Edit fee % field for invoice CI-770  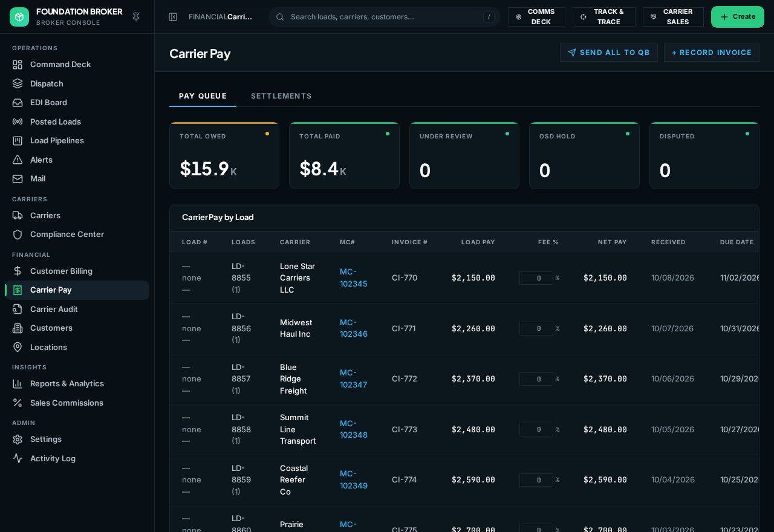click(536, 278)
